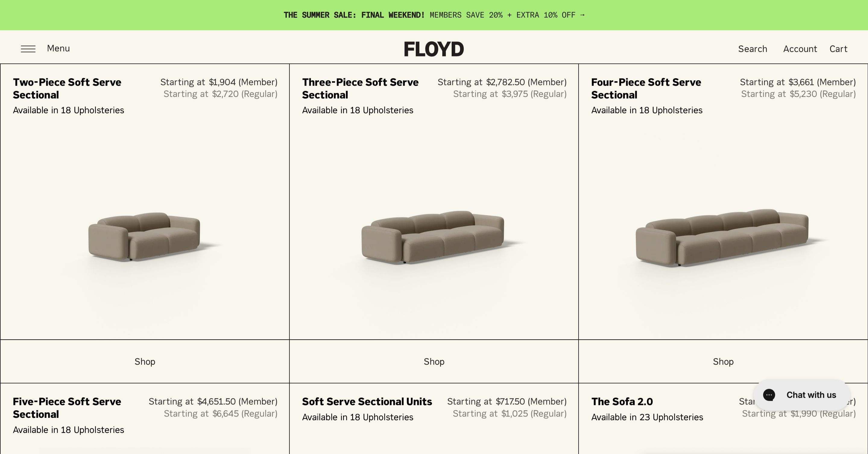
Task: Shop the Three-Piece Soft Serve Sectional
Action: 434,361
